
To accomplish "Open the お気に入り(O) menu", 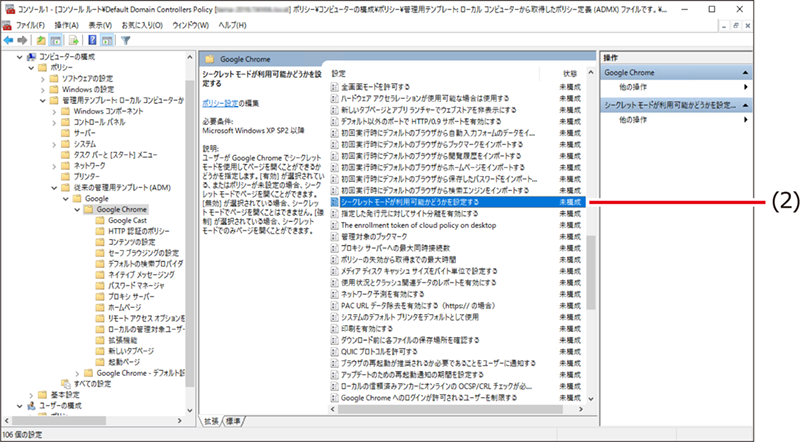I will pyautogui.click(x=142, y=25).
